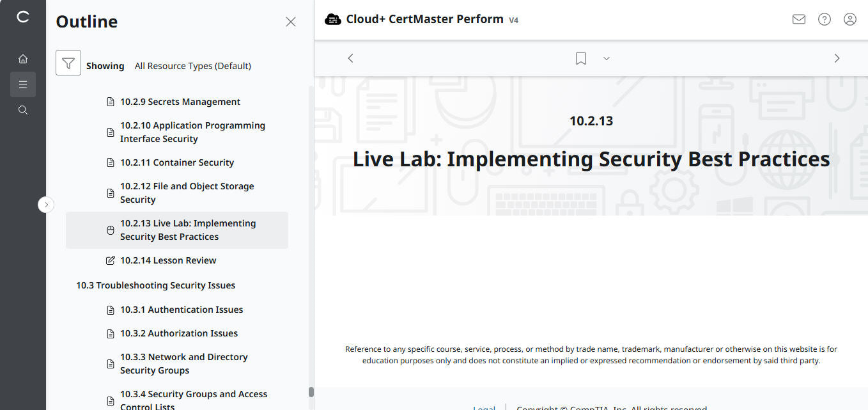Open 10.2.14 Lesson Review

point(168,260)
